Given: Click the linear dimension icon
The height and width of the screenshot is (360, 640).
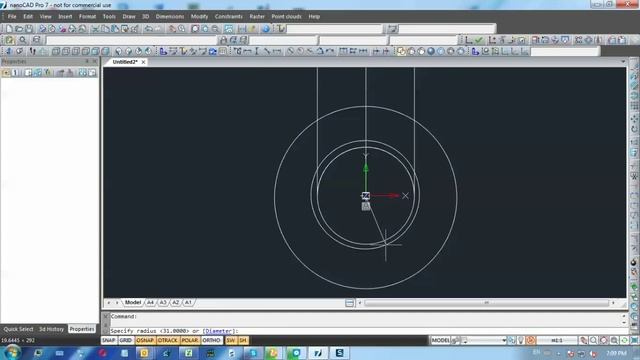Looking at the screenshot, I should point(247,51).
